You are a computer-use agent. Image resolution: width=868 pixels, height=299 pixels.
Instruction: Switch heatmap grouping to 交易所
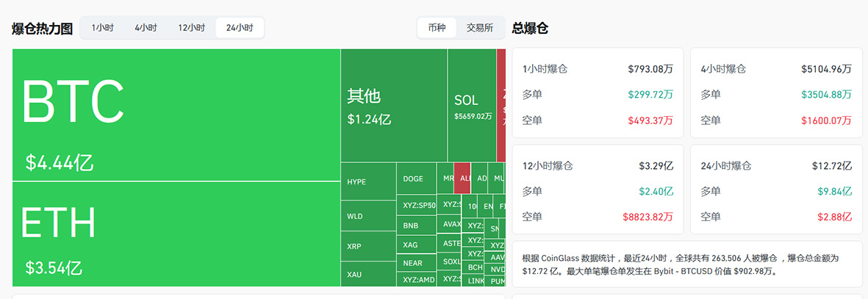(x=480, y=28)
